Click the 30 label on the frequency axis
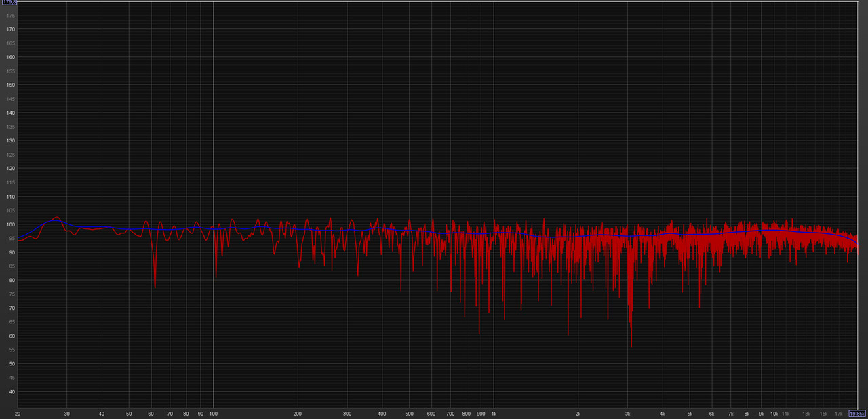The width and height of the screenshot is (868, 419). coord(66,413)
